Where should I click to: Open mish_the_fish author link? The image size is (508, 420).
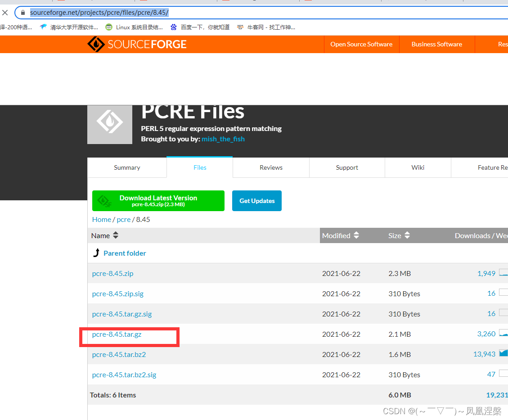pos(223,139)
